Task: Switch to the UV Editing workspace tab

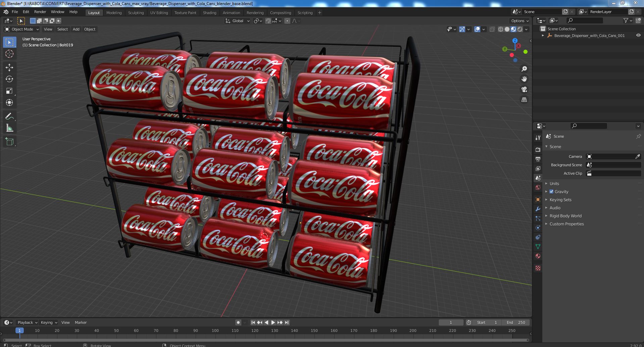Action: pos(159,13)
